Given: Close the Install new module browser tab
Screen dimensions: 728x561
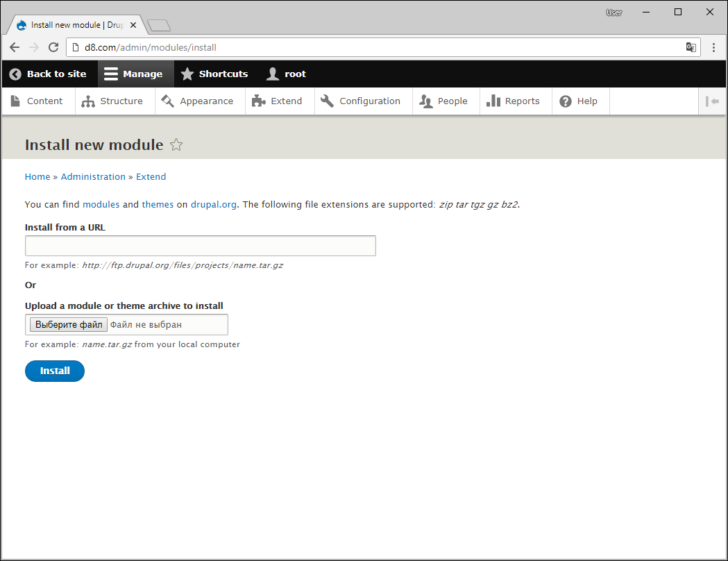Looking at the screenshot, I should pos(133,25).
